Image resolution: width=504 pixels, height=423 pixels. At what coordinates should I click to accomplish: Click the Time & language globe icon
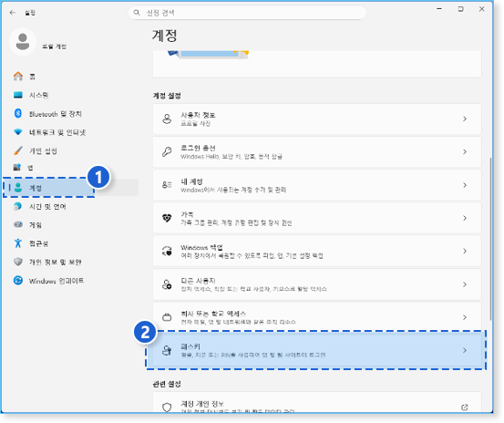click(17, 206)
